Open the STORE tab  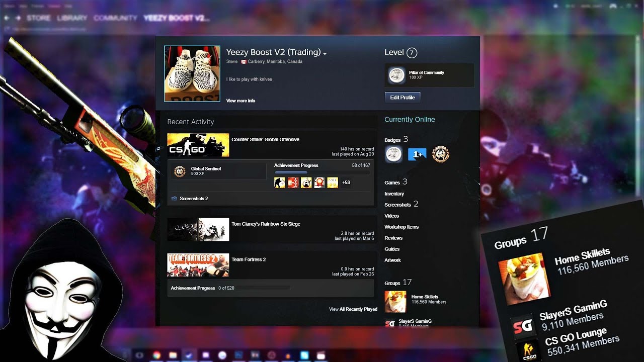pyautogui.click(x=38, y=18)
